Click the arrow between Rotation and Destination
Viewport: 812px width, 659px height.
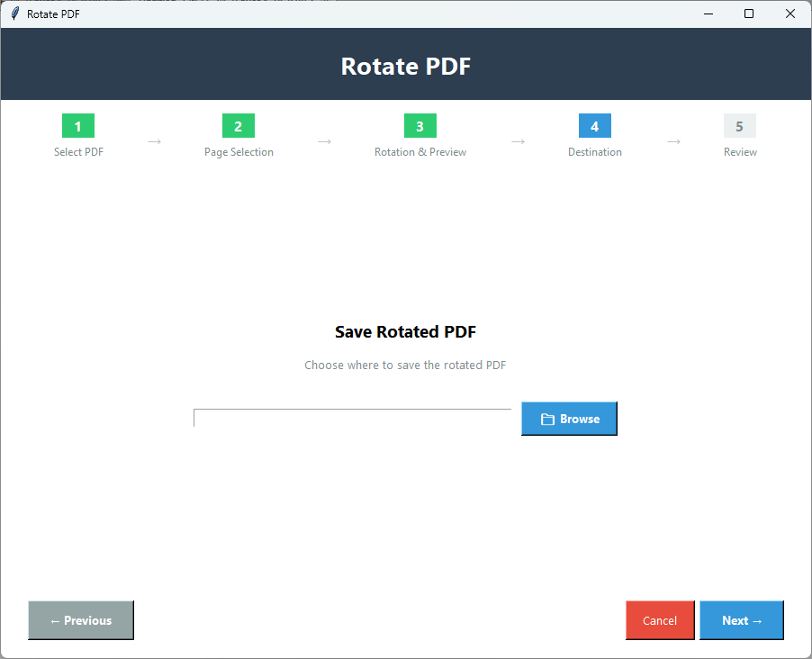pyautogui.click(x=517, y=141)
